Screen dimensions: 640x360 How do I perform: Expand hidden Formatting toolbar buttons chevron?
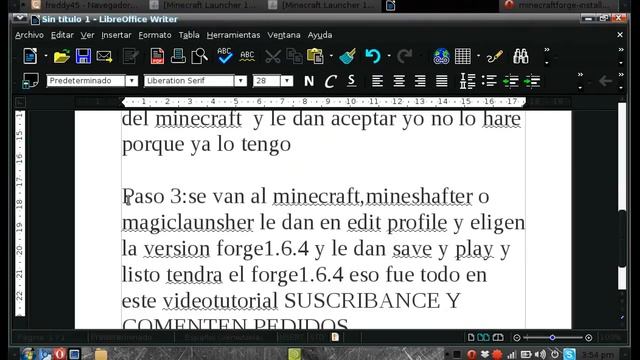580,75
